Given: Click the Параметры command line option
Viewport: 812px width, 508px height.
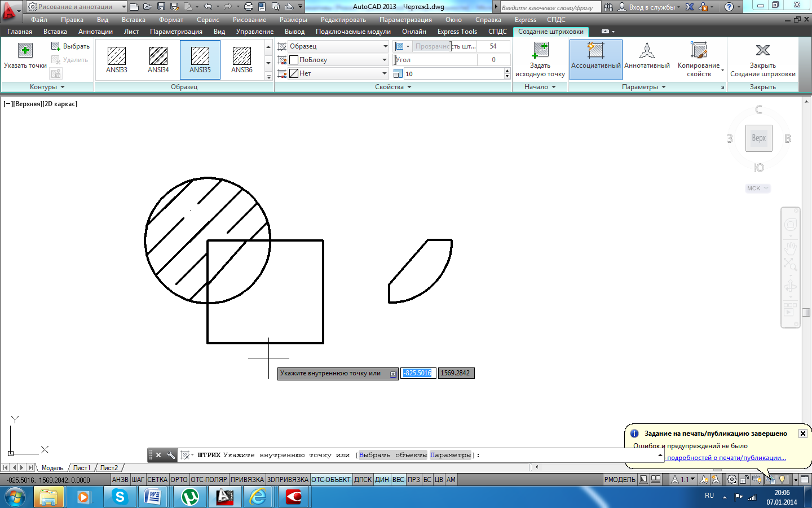Looking at the screenshot, I should 451,455.
